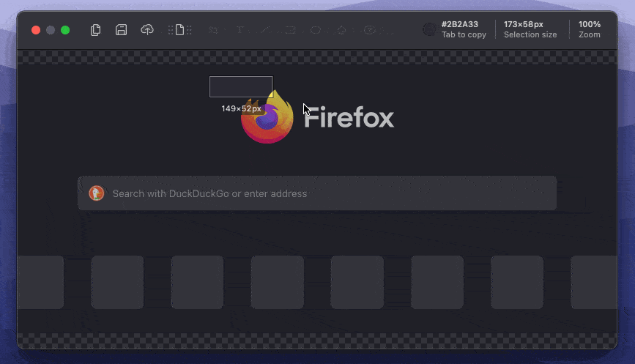Image resolution: width=635 pixels, height=364 pixels.
Task: Select the ellipse shape tool
Action: pos(316,30)
